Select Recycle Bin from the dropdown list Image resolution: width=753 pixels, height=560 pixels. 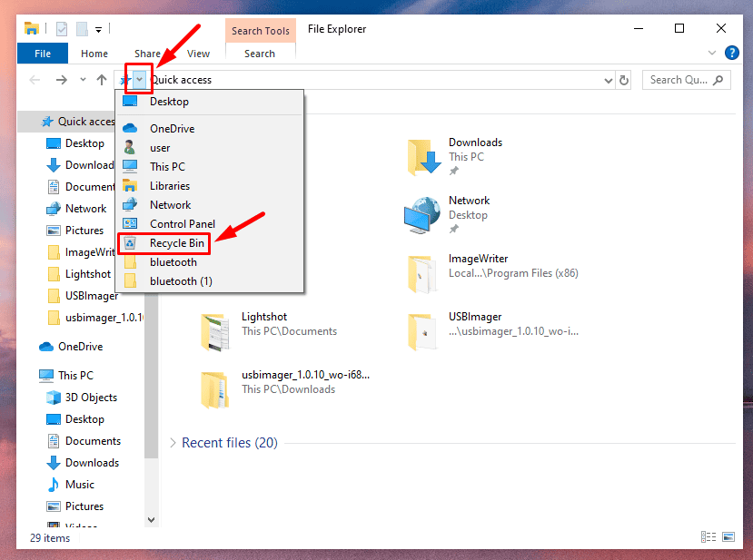tap(178, 243)
